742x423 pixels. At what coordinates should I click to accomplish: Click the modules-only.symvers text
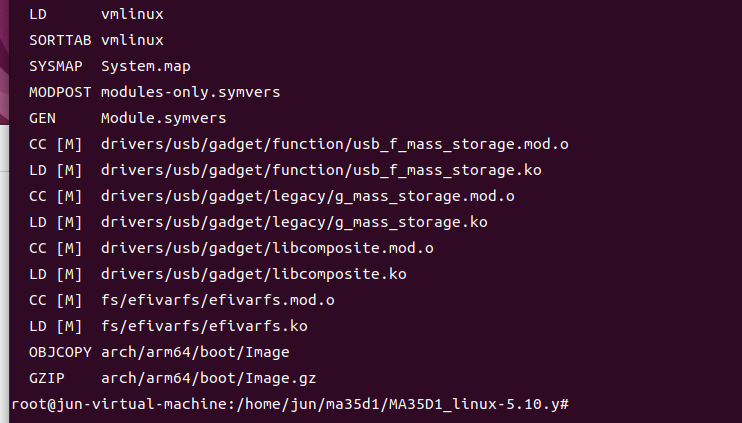click(190, 92)
